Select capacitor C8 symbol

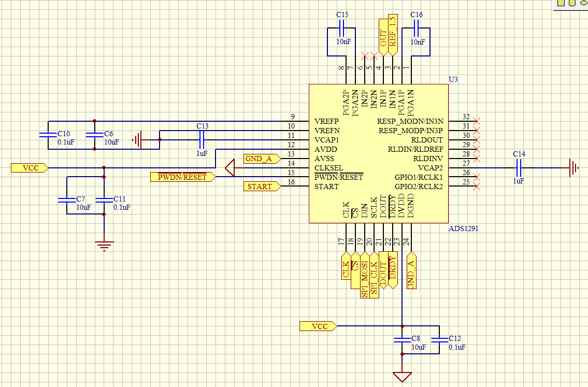pyautogui.click(x=402, y=340)
